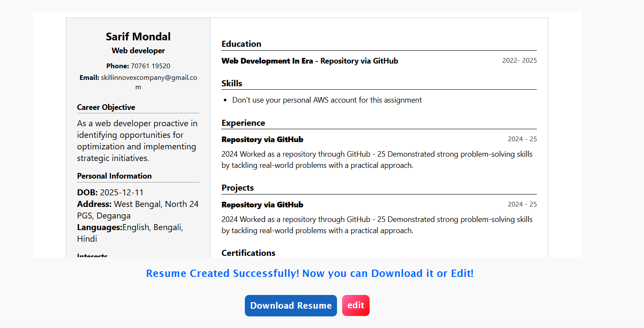Image resolution: width=644 pixels, height=328 pixels.
Task: Select the Resume Created Successfully message
Action: [310, 273]
